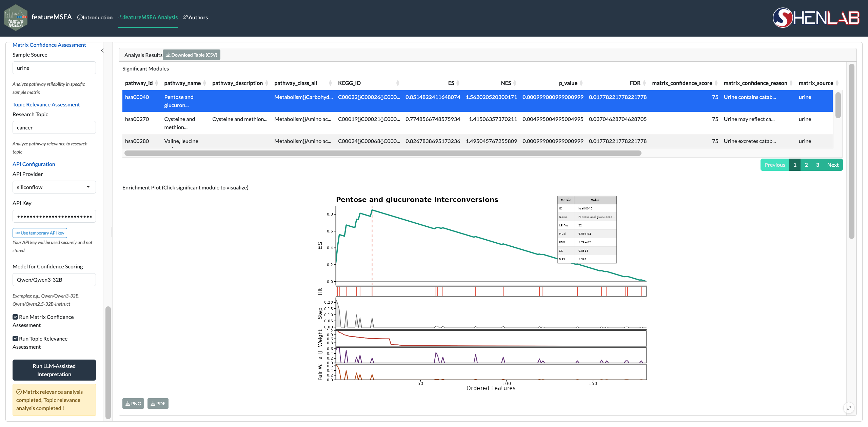Go to results page 1
Viewport: 868px width, 427px height.
[x=795, y=165]
